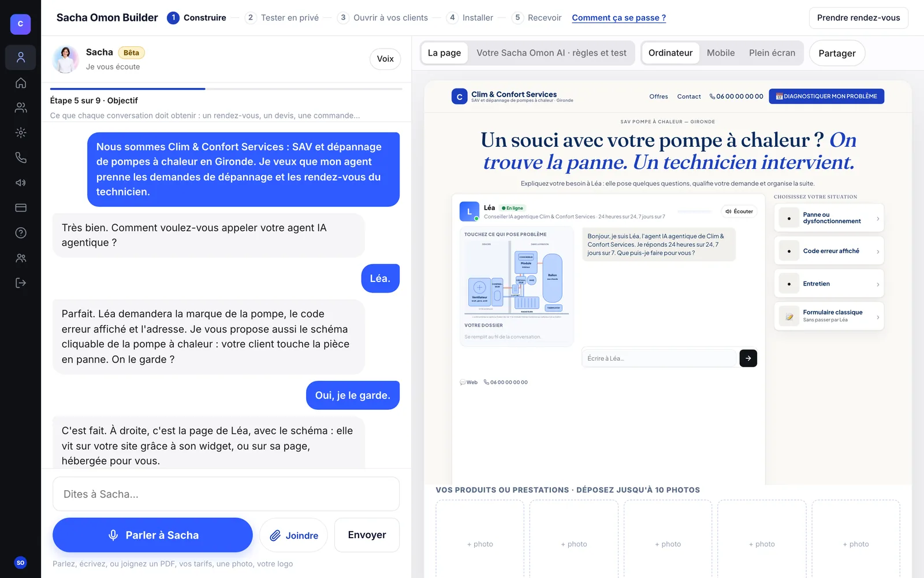The height and width of the screenshot is (578, 924).
Task: Click the heat pump schematic diagram
Action: [517, 279]
